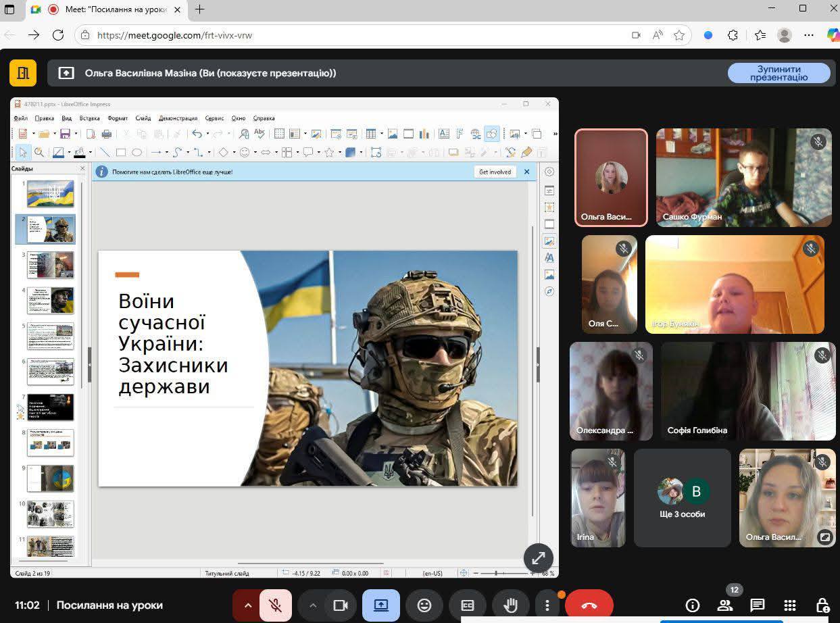Raise hand in the meeting
840x623 pixels.
click(510, 605)
